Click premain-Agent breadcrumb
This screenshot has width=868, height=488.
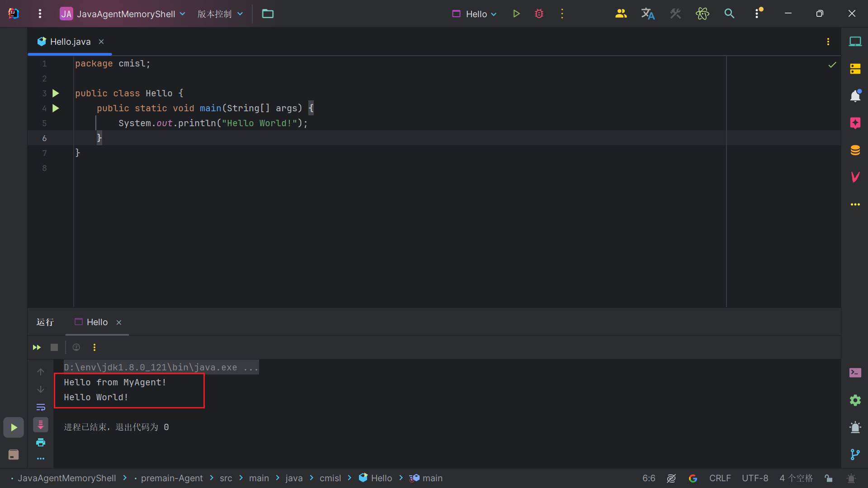[x=172, y=478]
